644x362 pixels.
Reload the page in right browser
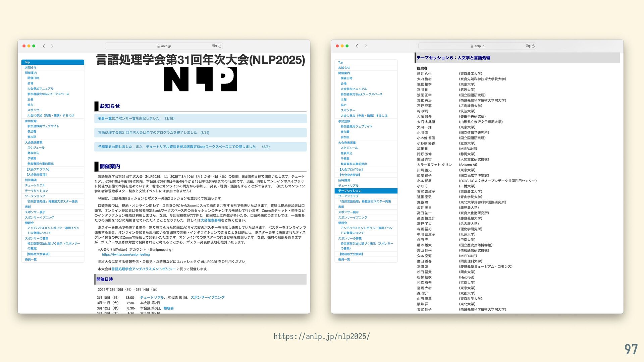point(533,46)
